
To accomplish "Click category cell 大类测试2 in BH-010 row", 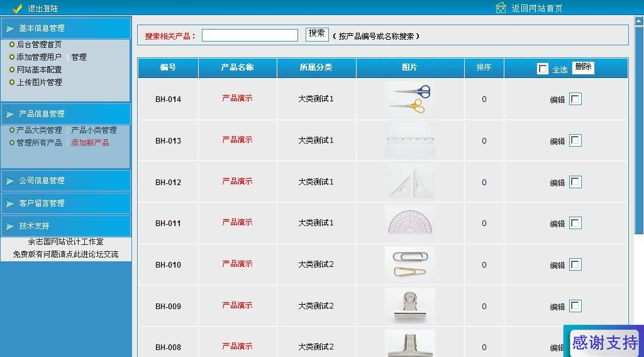I will 316,264.
